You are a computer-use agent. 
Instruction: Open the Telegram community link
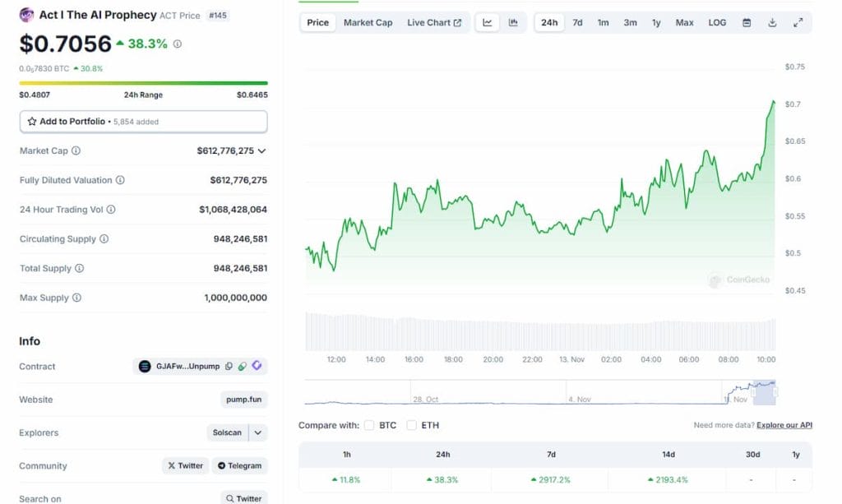(239, 466)
